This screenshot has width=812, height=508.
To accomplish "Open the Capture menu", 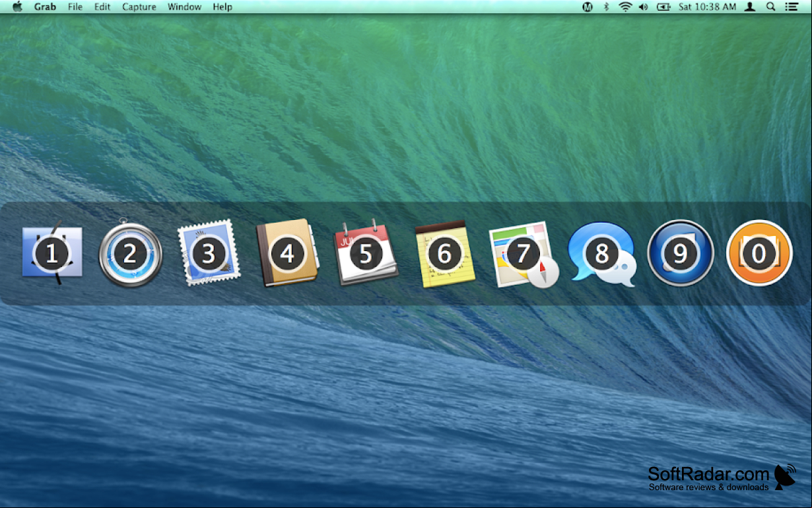I will click(x=139, y=7).
